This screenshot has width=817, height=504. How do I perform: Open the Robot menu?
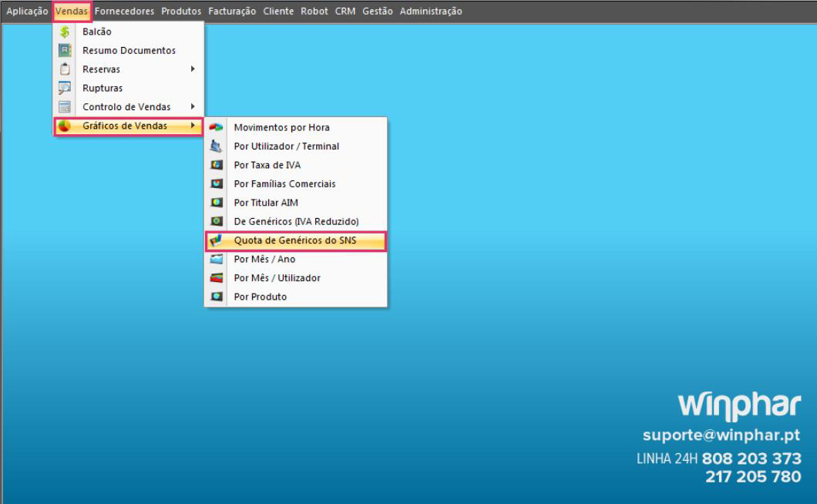click(314, 11)
